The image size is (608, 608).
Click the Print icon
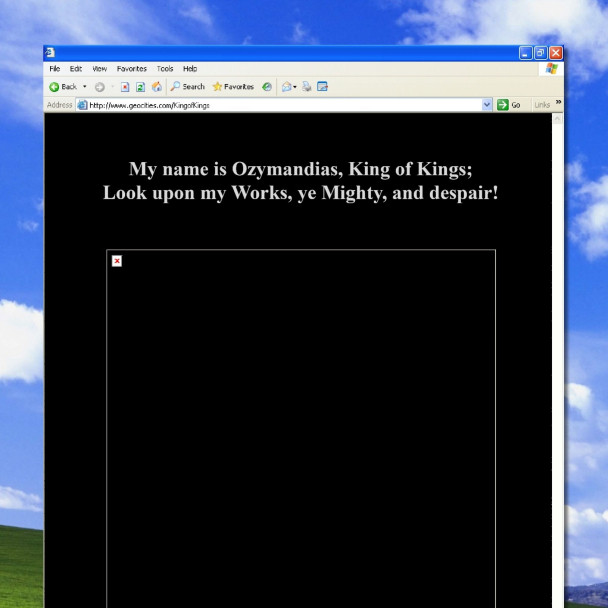tap(307, 87)
